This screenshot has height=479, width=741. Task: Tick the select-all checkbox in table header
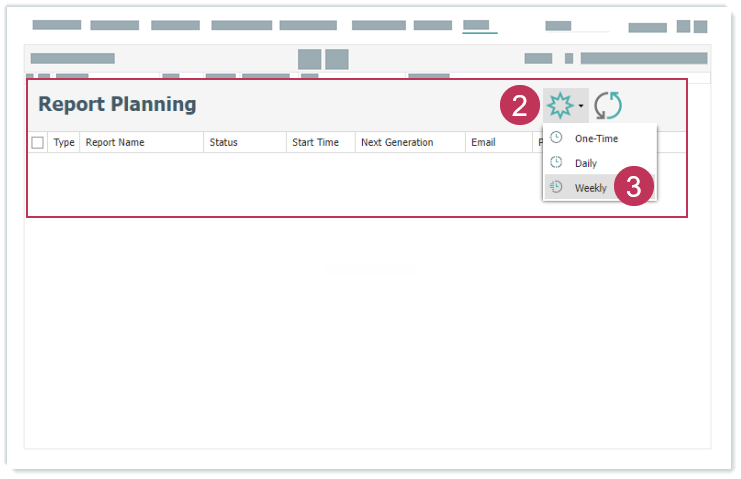click(x=38, y=143)
